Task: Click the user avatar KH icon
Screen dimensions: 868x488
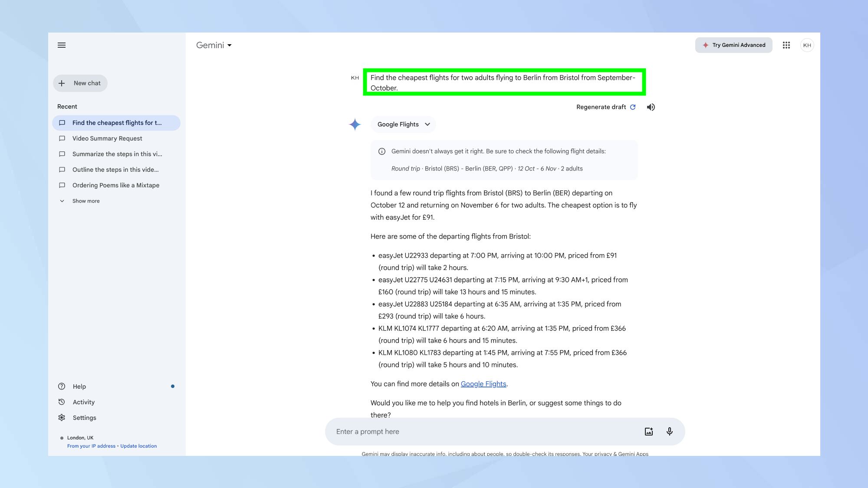Action: pos(807,45)
